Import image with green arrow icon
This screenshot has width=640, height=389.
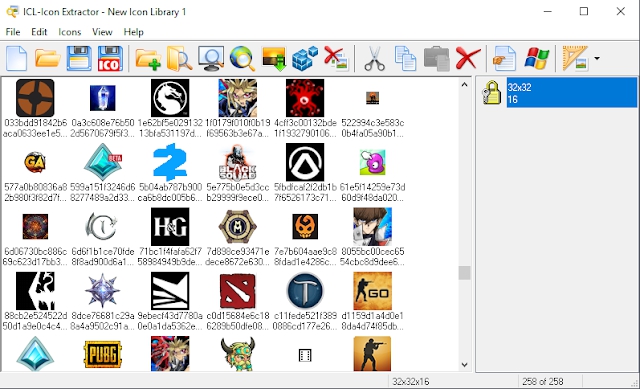[x=274, y=59]
